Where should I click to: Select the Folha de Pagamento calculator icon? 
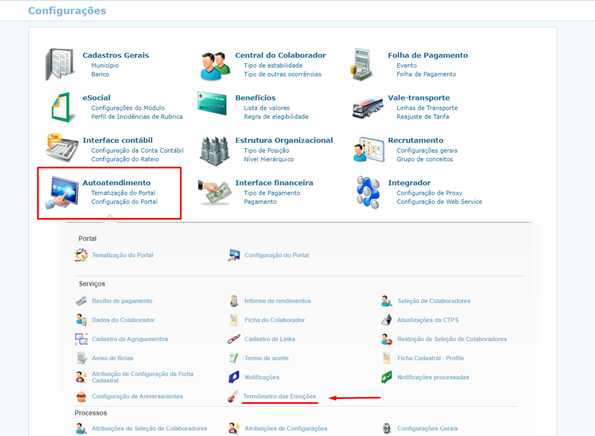point(361,64)
